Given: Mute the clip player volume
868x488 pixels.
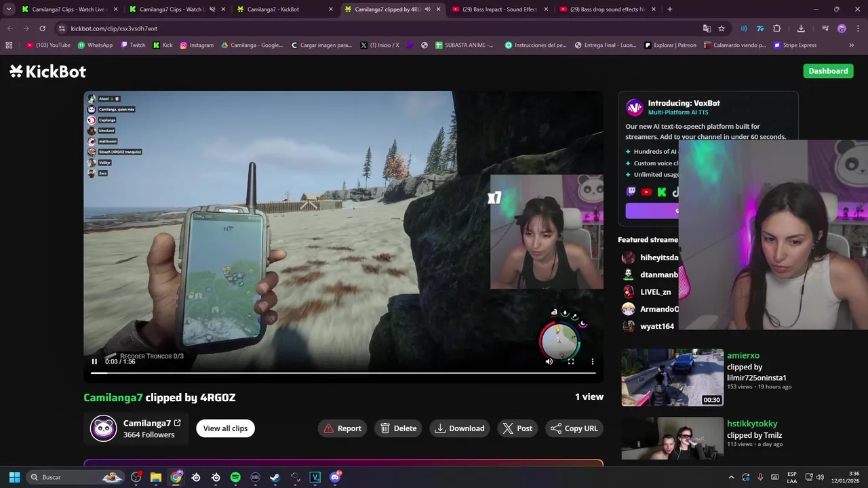Looking at the screenshot, I should pos(549,361).
